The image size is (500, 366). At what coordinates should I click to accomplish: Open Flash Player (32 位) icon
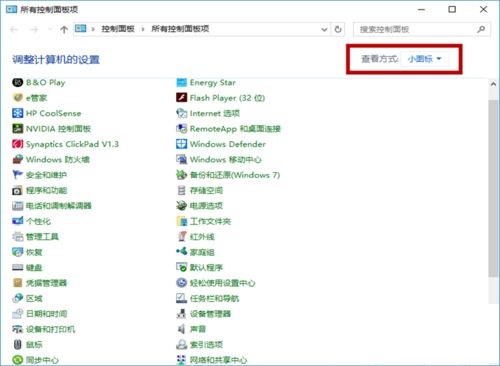181,98
